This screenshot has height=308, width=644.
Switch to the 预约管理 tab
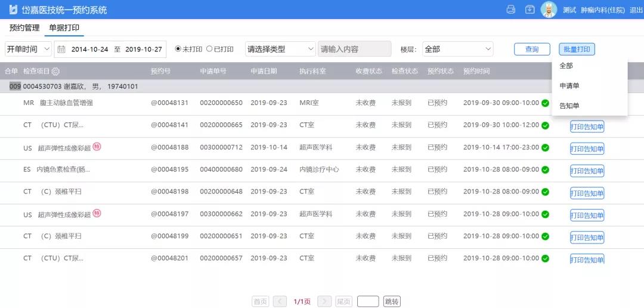24,28
